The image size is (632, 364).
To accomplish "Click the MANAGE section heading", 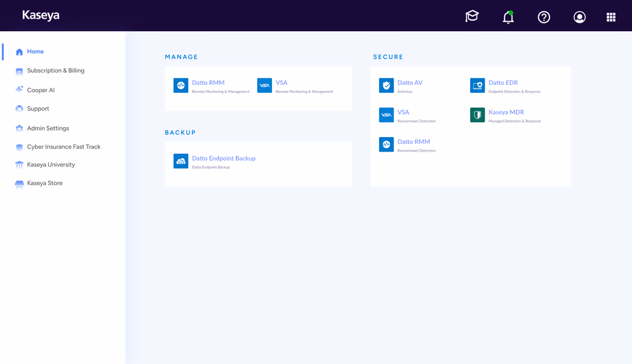I will [181, 57].
